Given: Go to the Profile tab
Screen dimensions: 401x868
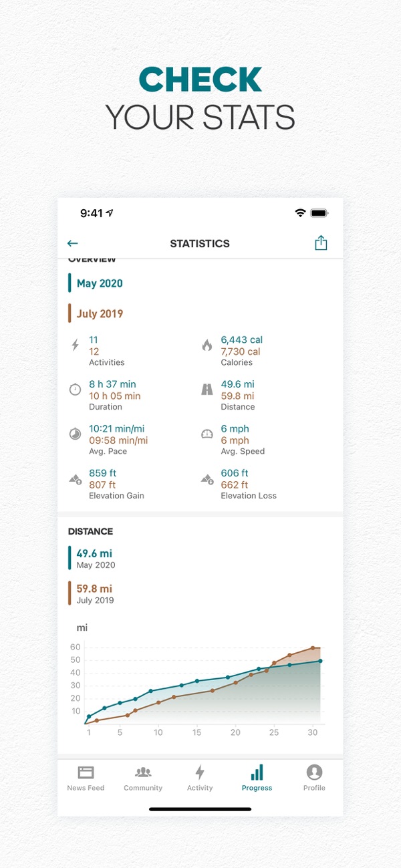Looking at the screenshot, I should point(314,778).
